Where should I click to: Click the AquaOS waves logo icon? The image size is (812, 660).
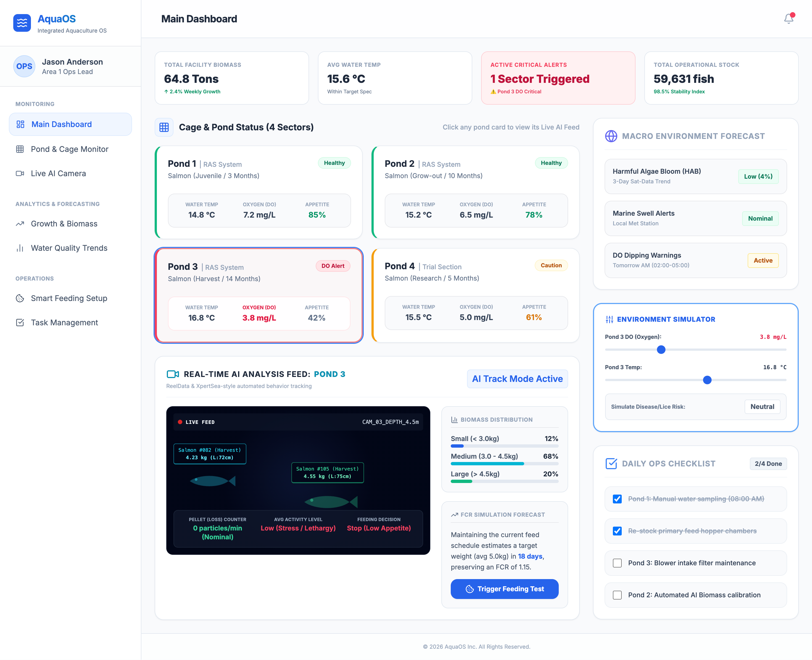pos(22,23)
